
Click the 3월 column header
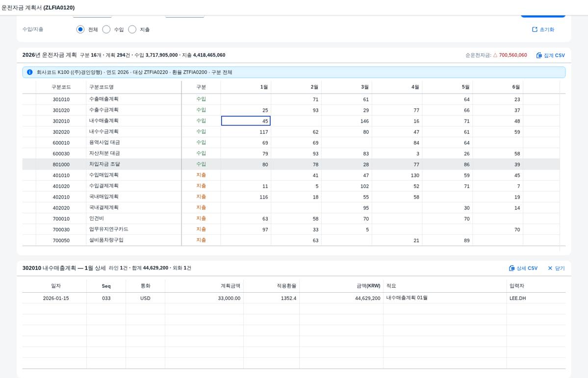tap(347, 87)
